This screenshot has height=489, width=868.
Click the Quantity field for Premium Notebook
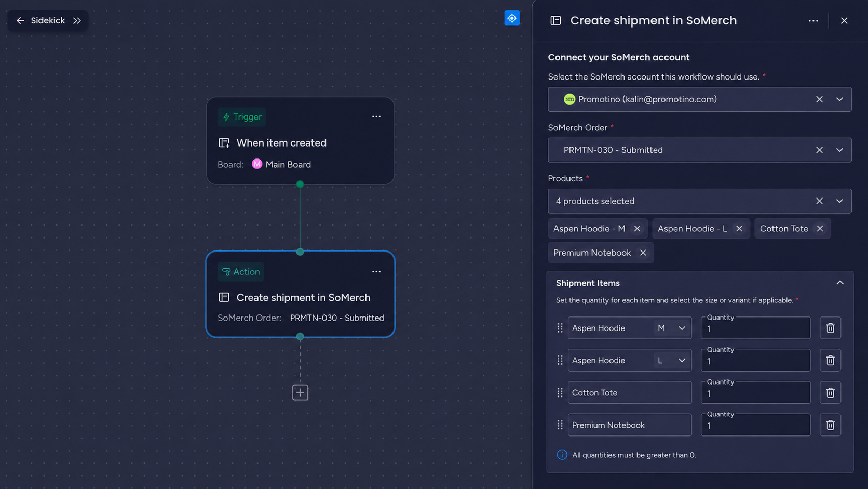[756, 425]
